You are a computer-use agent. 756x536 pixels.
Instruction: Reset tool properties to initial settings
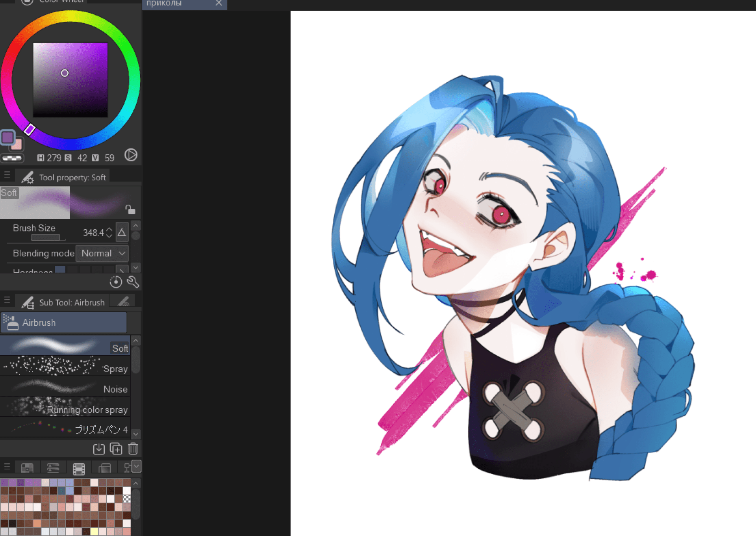(x=116, y=282)
